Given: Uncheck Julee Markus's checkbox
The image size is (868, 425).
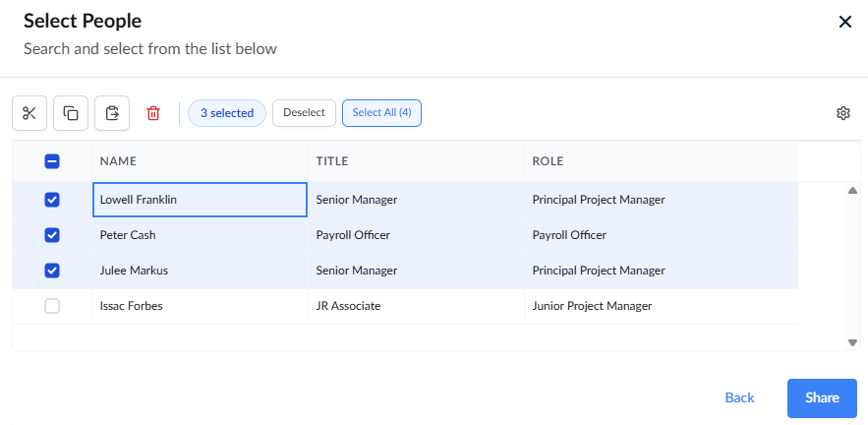Looking at the screenshot, I should (52, 271).
